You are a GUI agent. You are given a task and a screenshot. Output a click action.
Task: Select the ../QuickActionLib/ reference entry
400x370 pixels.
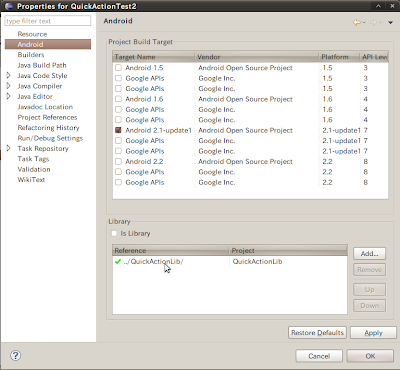[153, 261]
